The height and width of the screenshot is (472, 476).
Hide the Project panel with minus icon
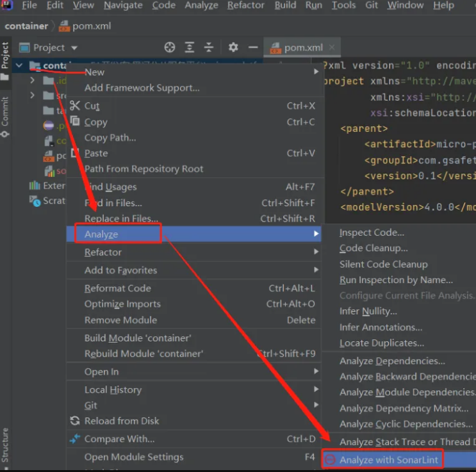(253, 47)
